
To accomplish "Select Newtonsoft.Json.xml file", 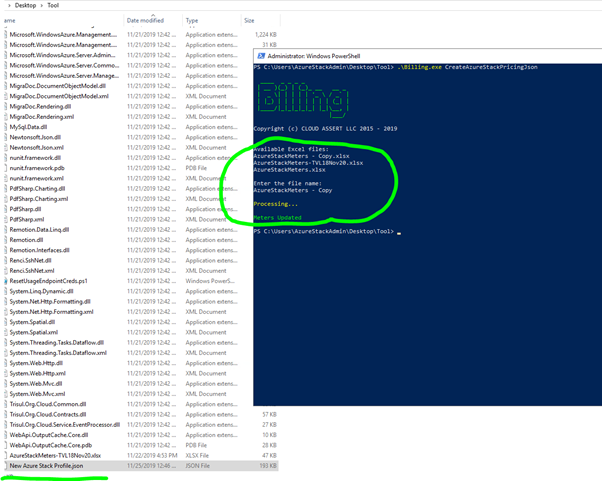I will pos(37,147).
